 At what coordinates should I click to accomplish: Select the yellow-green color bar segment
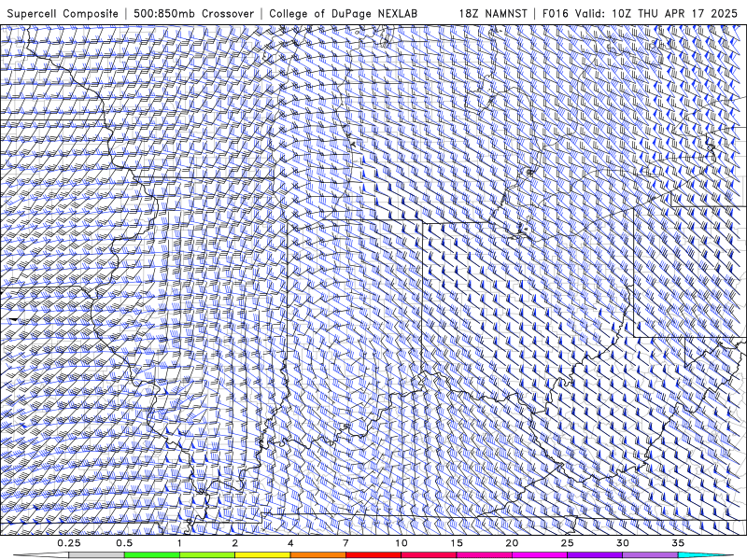click(x=207, y=555)
